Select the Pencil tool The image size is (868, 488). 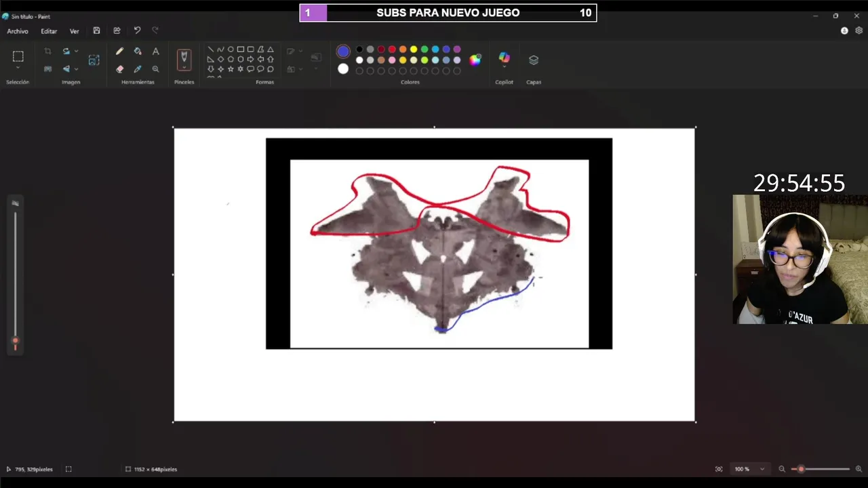[x=119, y=52]
